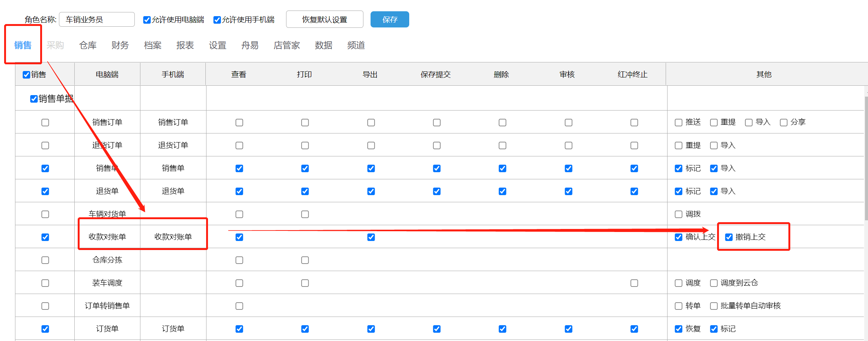The height and width of the screenshot is (341, 868).
Task: Disable the 确认上交 permission
Action: tap(678, 237)
